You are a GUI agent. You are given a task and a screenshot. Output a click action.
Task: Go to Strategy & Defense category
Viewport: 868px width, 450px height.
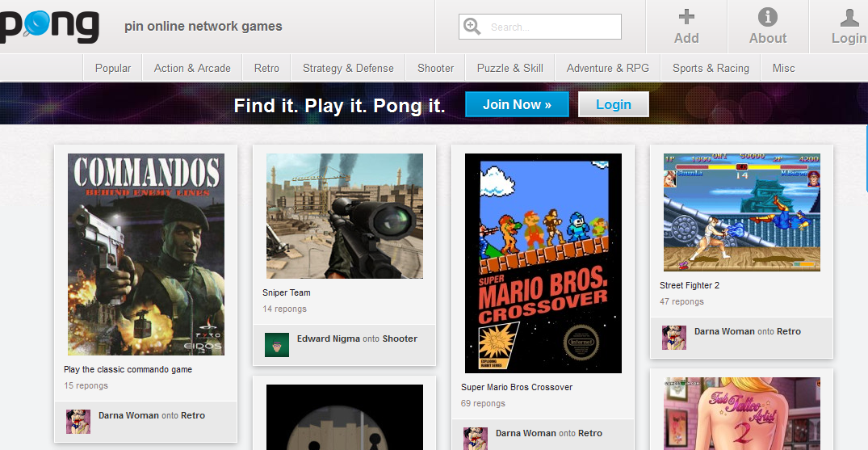pyautogui.click(x=348, y=68)
